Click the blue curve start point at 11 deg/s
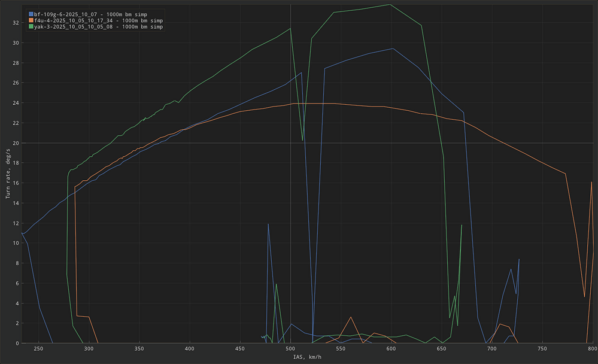 (x=22, y=233)
